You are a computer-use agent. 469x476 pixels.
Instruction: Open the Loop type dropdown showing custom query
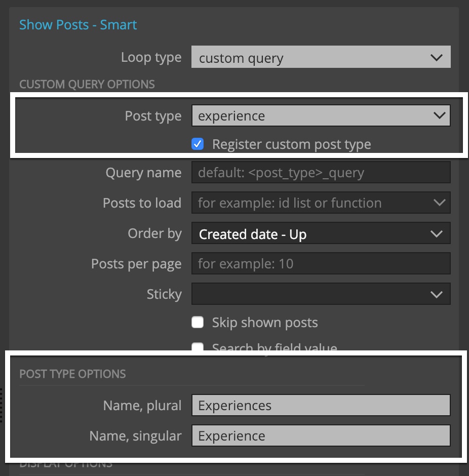tap(321, 57)
